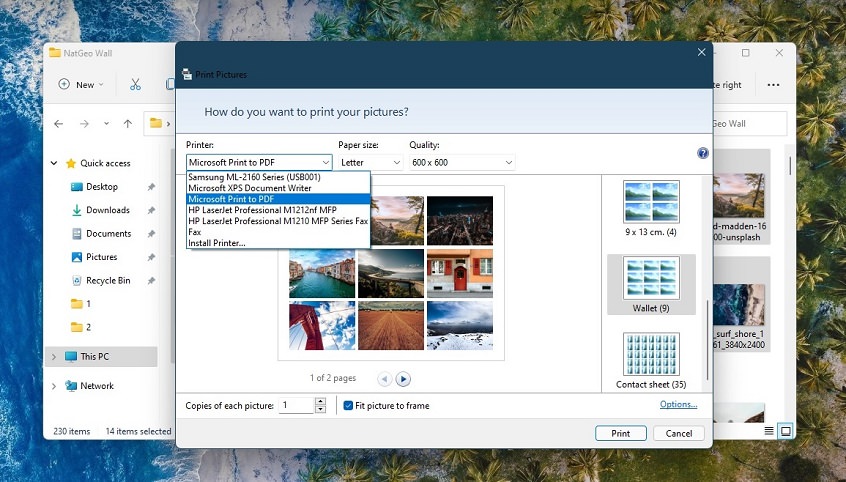The width and height of the screenshot is (846, 482).
Task: Expand This PC in the sidebar
Action: (54, 357)
